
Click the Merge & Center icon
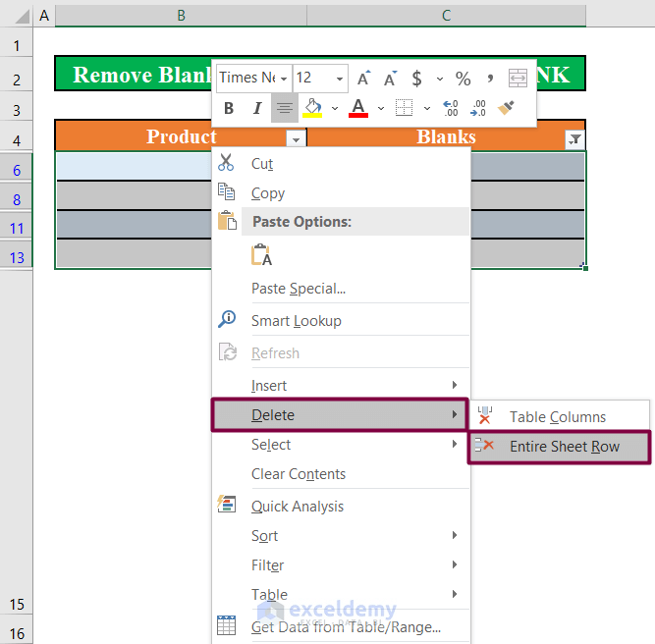(x=518, y=79)
